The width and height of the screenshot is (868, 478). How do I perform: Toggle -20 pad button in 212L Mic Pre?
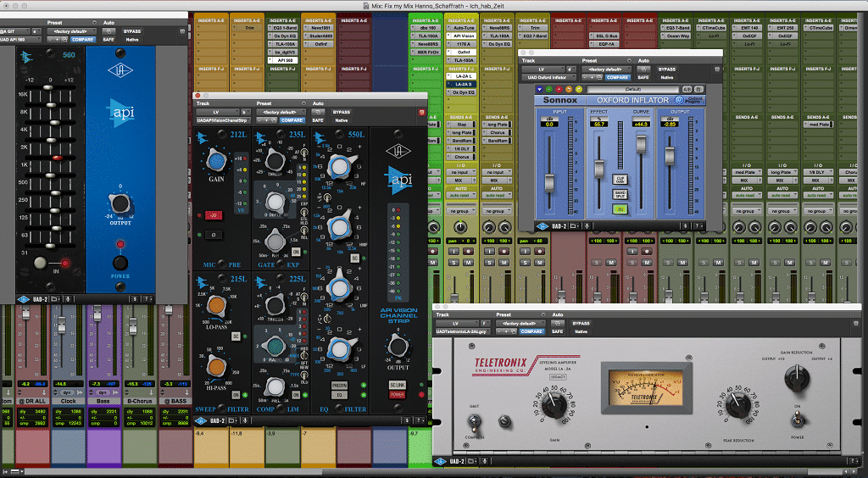point(214,215)
